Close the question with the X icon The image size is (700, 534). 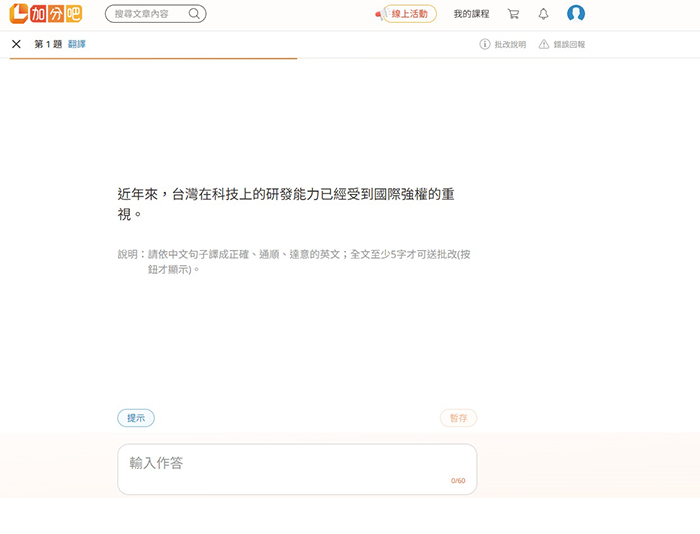pos(16,44)
